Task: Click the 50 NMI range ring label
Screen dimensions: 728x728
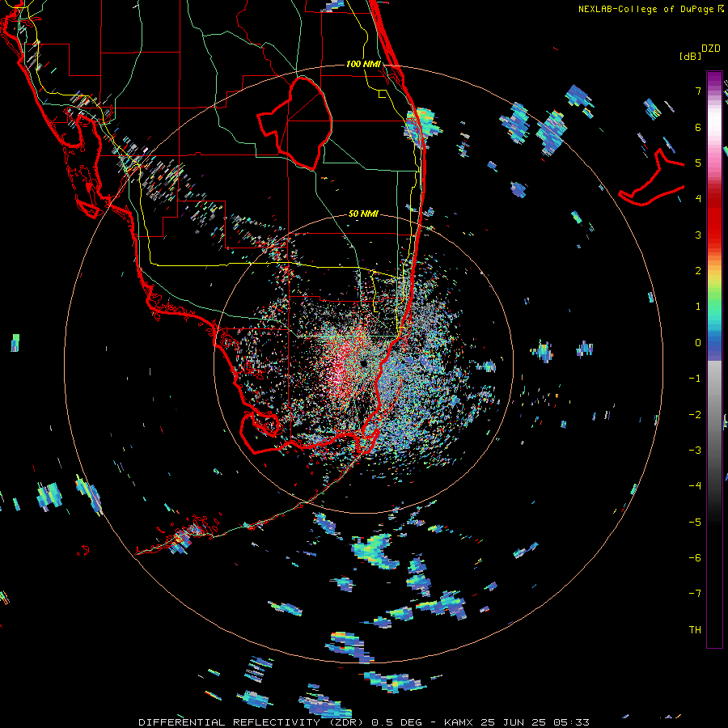Action: (x=363, y=214)
